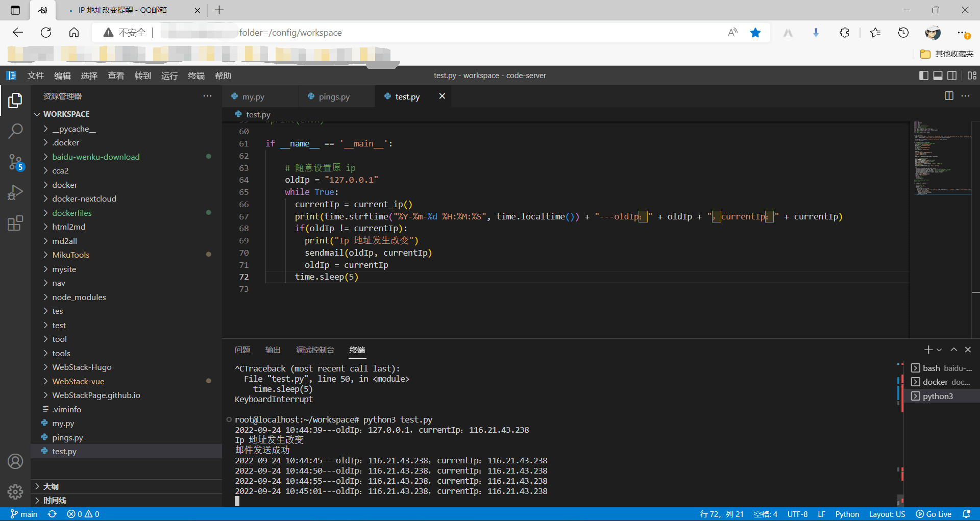
Task: Click the notifications bell in status bar
Action: (966, 514)
